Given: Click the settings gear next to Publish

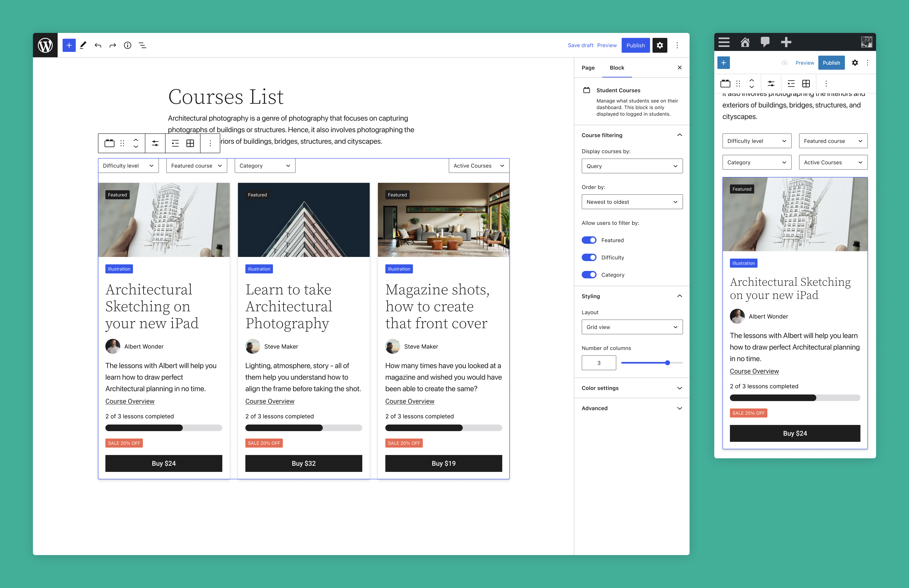Looking at the screenshot, I should pyautogui.click(x=660, y=45).
